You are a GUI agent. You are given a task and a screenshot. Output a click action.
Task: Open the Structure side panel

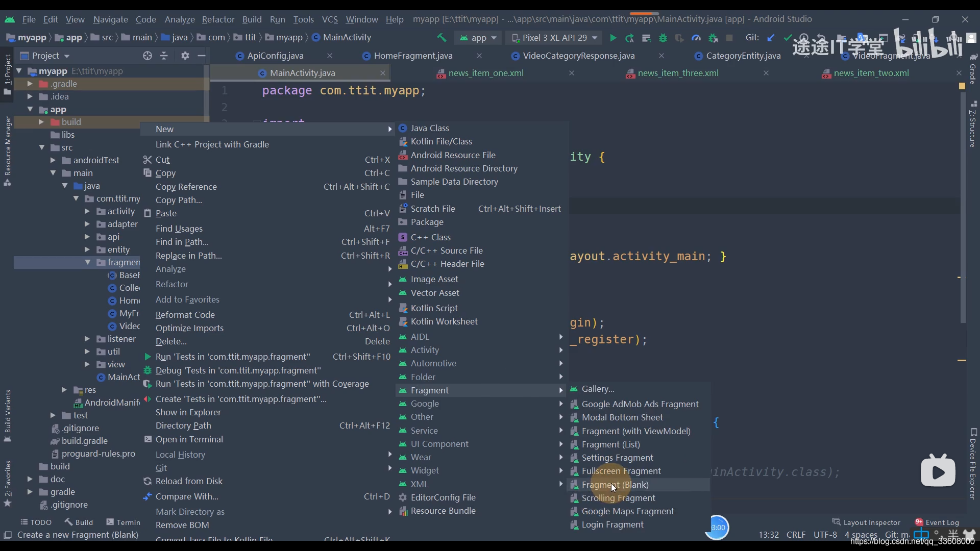tap(973, 124)
